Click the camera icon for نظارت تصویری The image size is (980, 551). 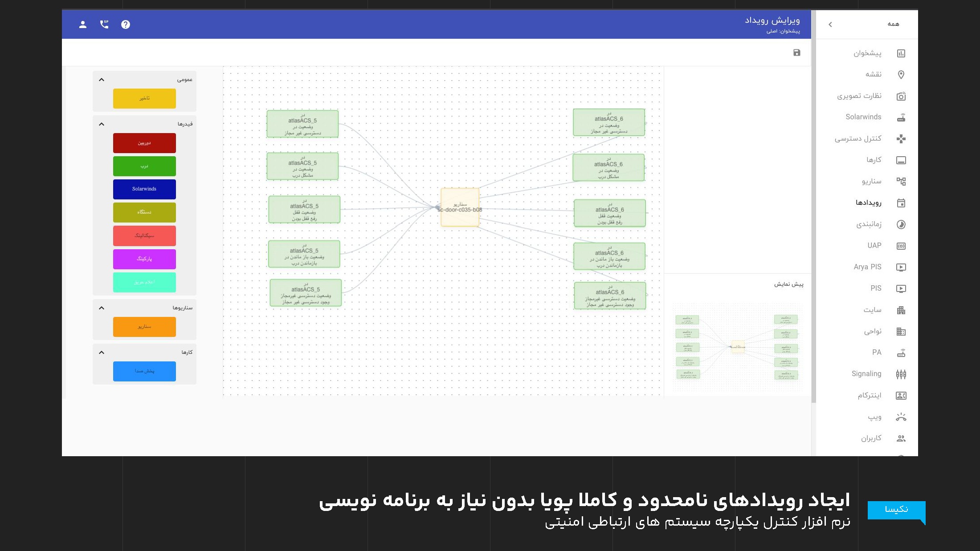point(901,96)
